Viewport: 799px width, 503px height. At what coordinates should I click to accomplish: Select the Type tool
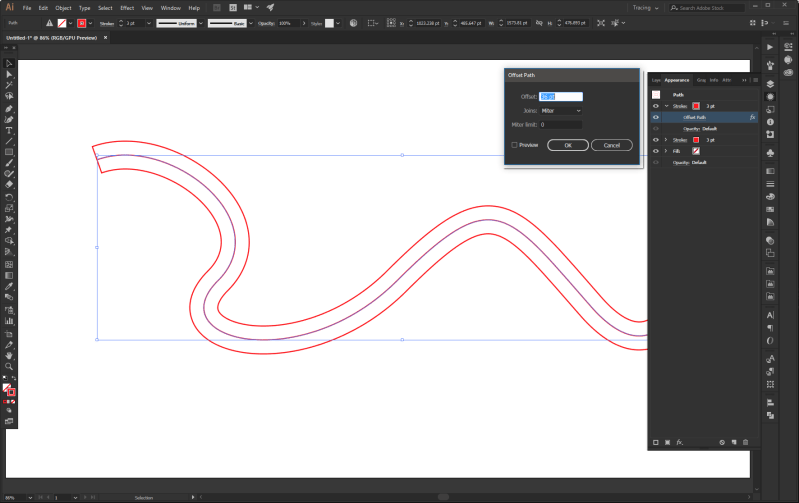pos(9,130)
